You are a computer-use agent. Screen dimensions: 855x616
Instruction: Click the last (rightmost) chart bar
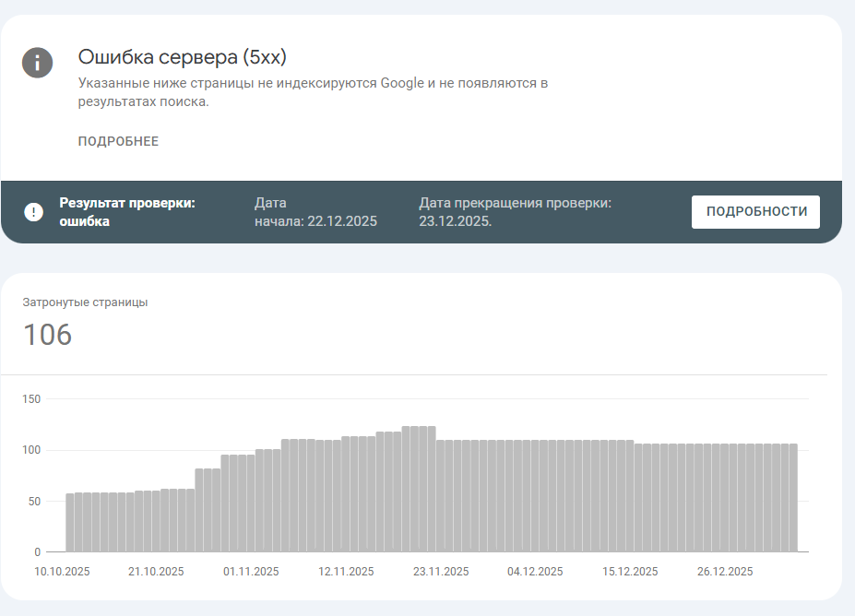pos(793,498)
